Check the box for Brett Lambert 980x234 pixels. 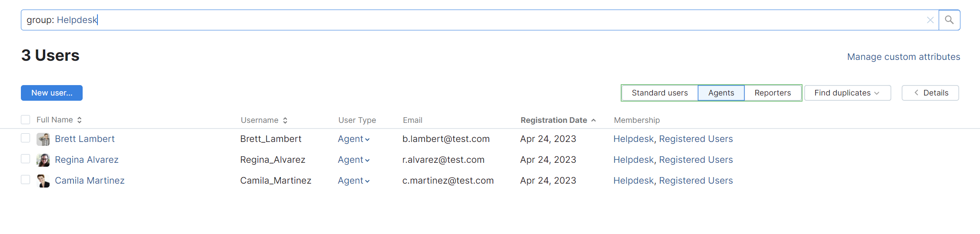click(26, 138)
